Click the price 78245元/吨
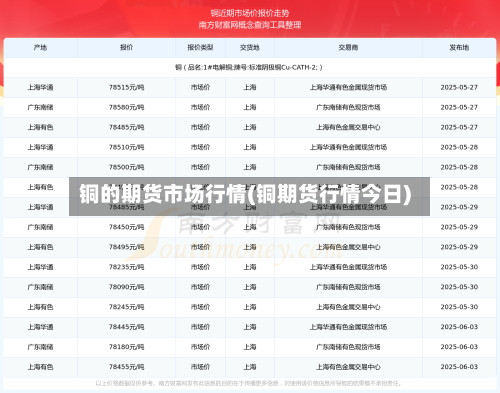500x393 pixels. [x=126, y=307]
